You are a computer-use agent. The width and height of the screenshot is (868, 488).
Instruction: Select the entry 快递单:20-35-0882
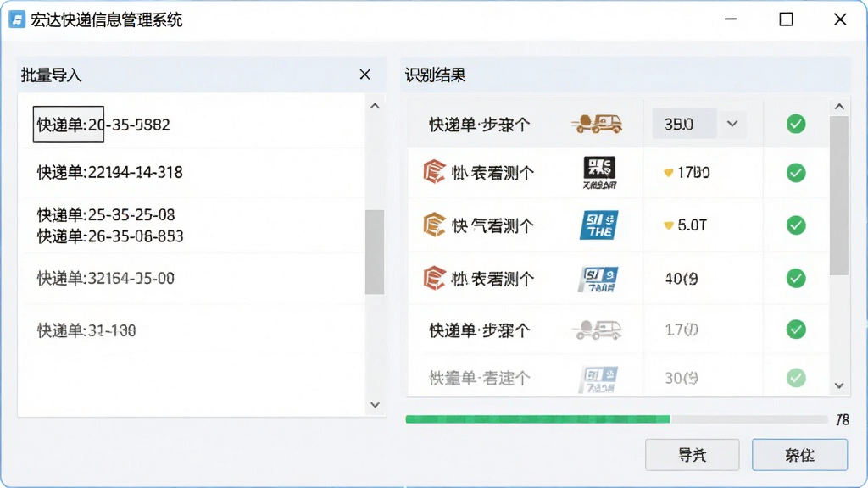[103, 125]
